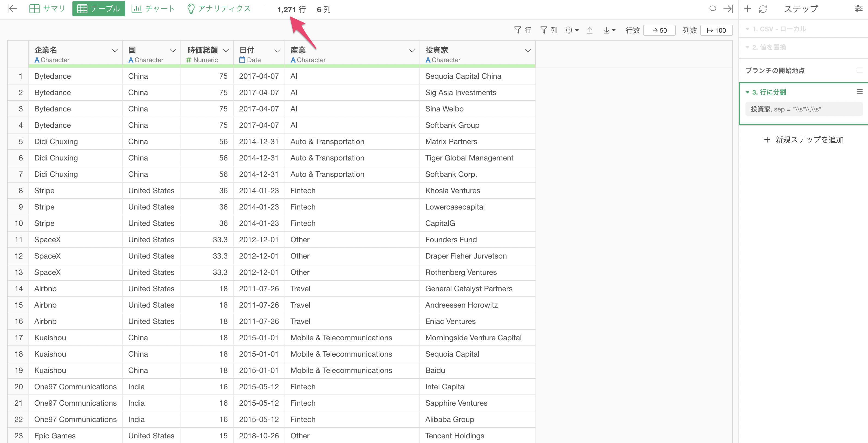The height and width of the screenshot is (443, 868).
Task: Click the Intel Capital cell
Action: tap(478, 387)
